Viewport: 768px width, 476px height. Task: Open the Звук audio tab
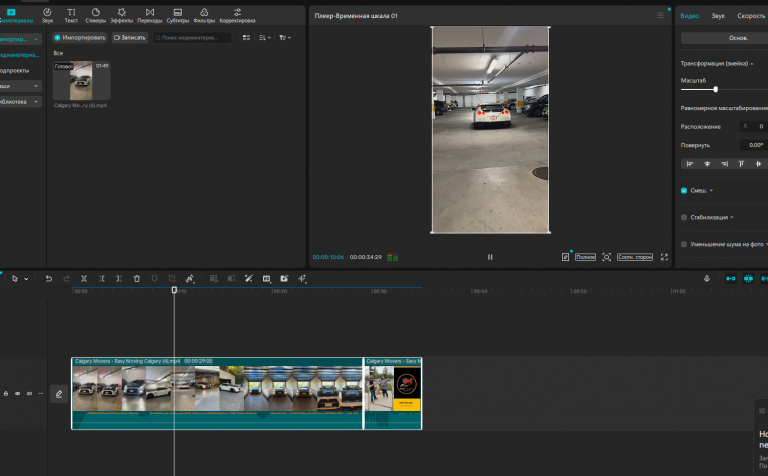[47, 15]
